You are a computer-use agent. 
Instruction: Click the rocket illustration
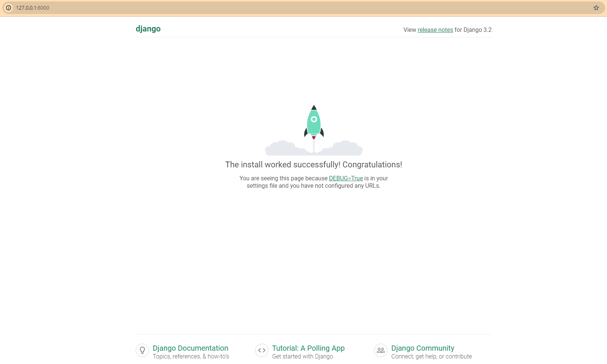coord(314,130)
